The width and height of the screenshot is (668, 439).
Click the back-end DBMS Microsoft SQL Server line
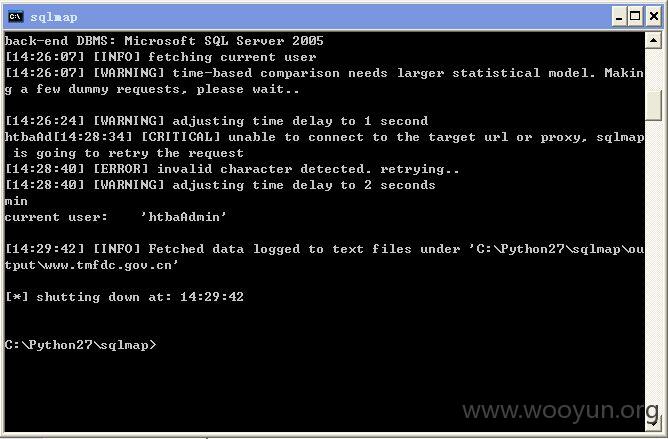(164, 41)
